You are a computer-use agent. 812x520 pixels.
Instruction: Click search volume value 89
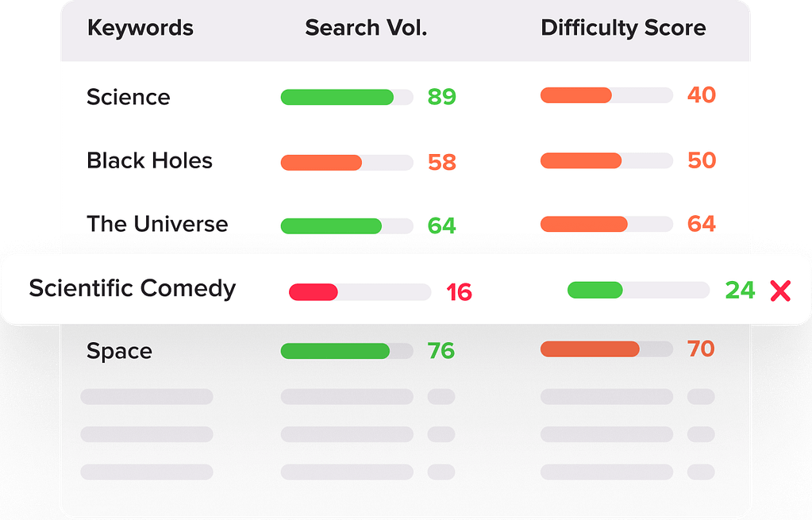point(442,98)
